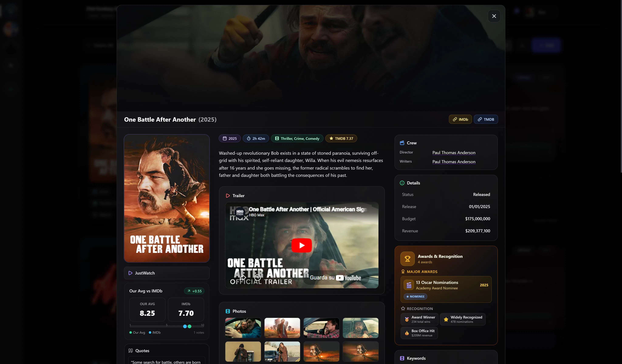This screenshot has height=364, width=622.
Task: Click the Keywords section icon
Action: tap(402, 358)
